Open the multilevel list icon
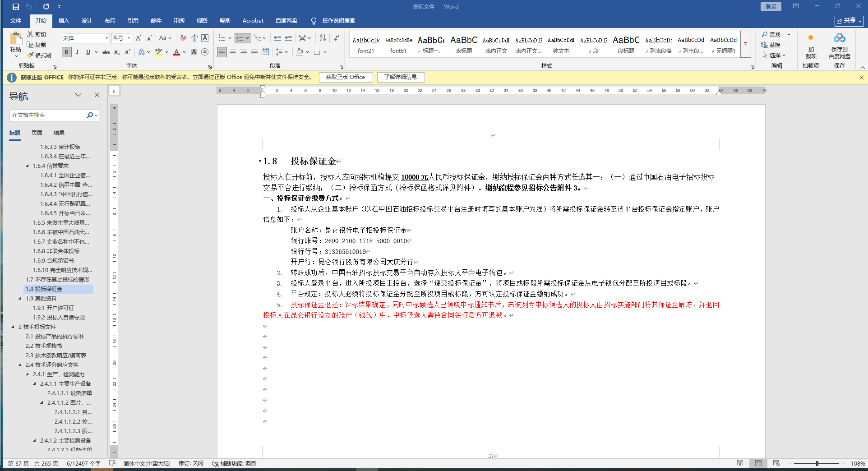Viewport: 868px width, 471px height. [x=257, y=38]
